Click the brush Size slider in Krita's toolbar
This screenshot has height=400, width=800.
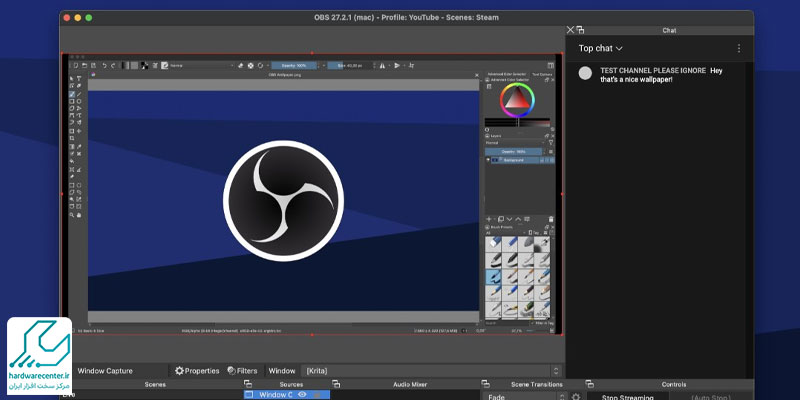tap(349, 65)
